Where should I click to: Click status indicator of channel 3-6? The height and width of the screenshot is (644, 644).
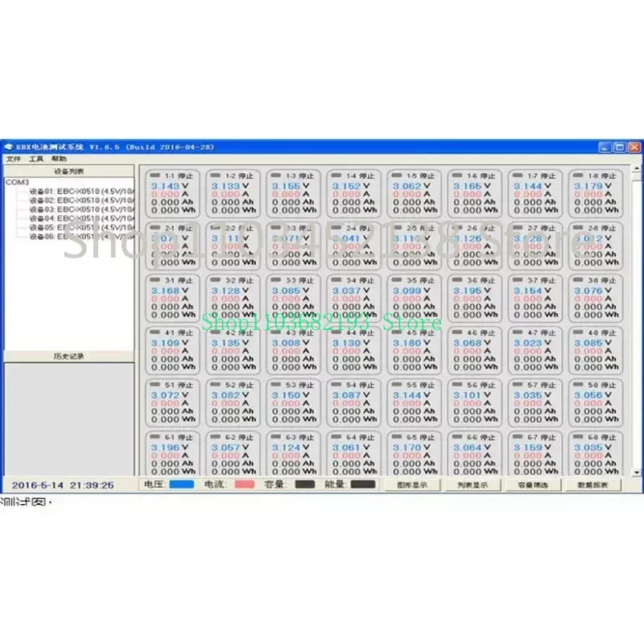point(457,279)
